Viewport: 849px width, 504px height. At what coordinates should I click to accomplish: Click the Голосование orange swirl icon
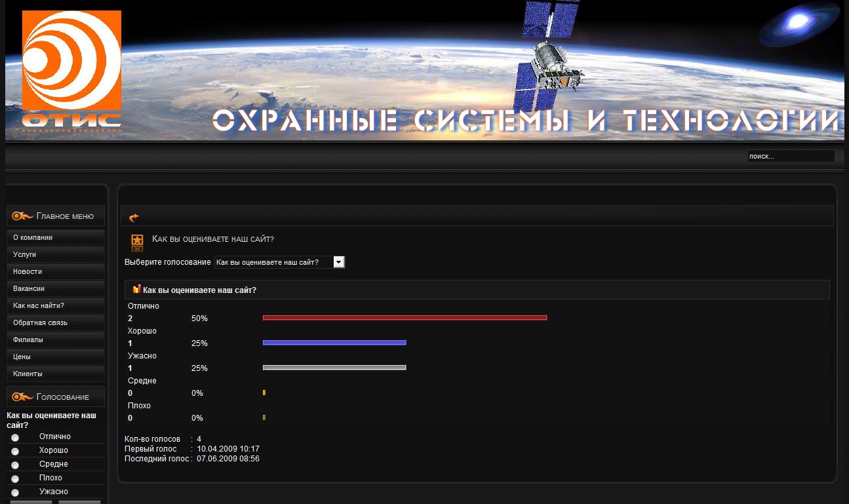[x=22, y=397]
